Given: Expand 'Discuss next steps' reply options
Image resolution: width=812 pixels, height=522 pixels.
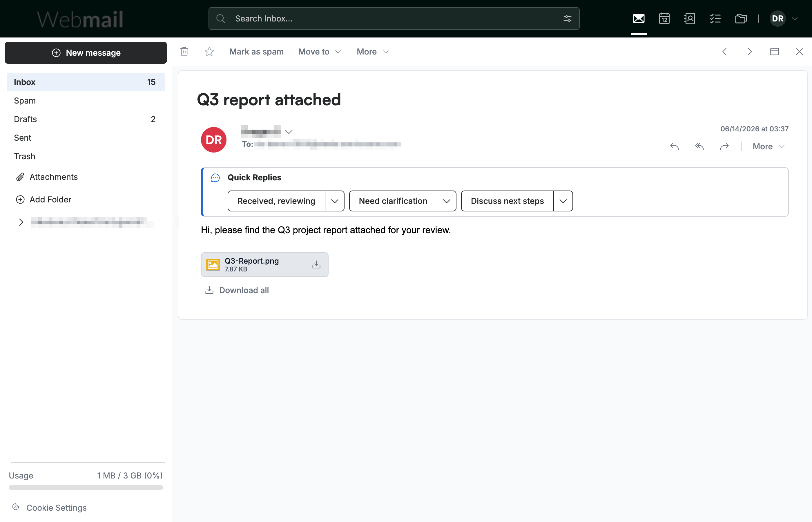Looking at the screenshot, I should [563, 201].
